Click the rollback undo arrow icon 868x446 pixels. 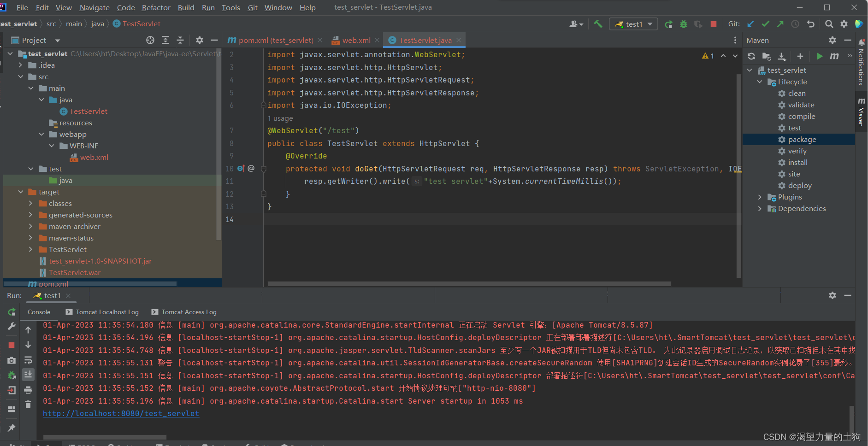[x=810, y=24]
